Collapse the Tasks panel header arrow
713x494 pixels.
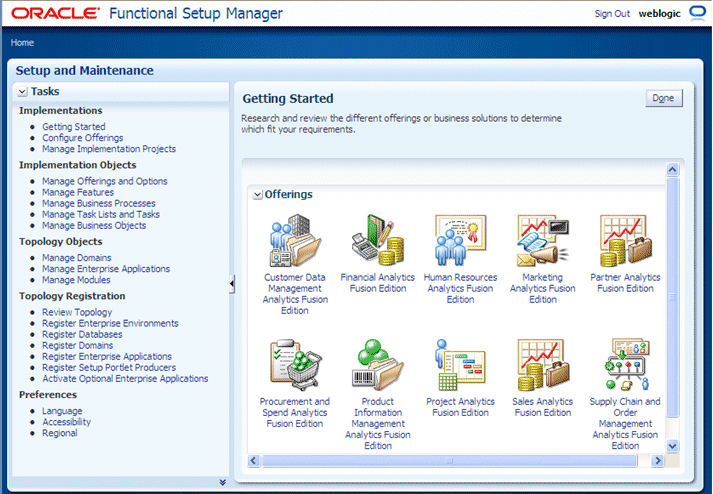[x=22, y=92]
